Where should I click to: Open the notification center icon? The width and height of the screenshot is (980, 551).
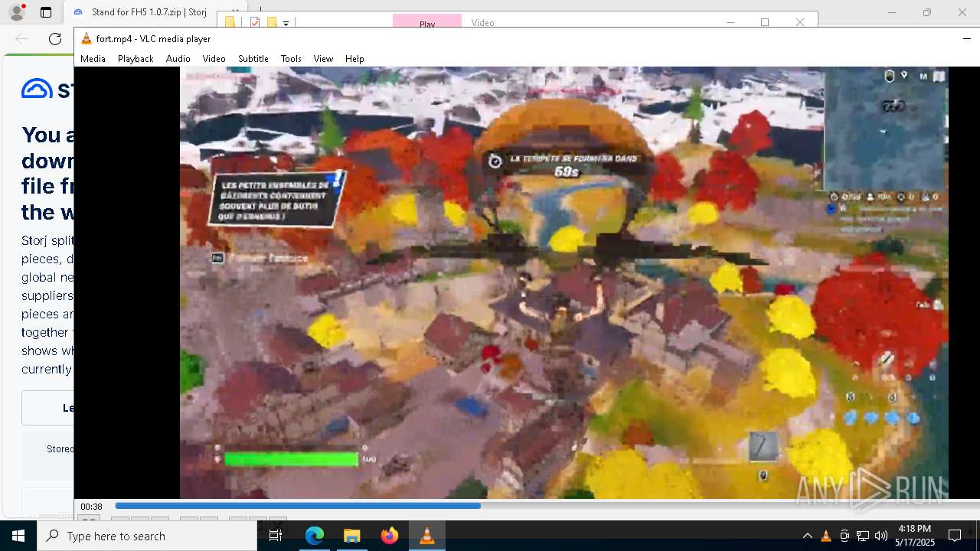[x=955, y=536]
